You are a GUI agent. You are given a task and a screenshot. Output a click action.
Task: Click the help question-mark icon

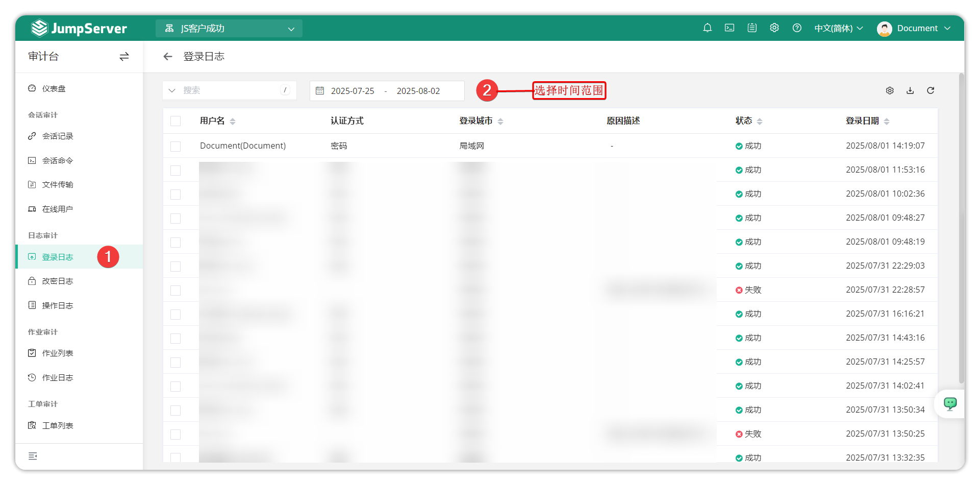point(797,28)
